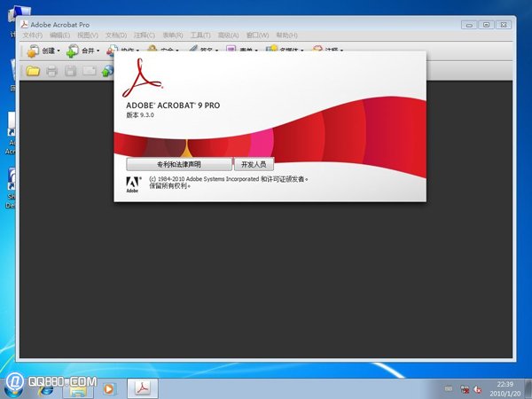Click the Save disk icon in toolbar

(71, 71)
